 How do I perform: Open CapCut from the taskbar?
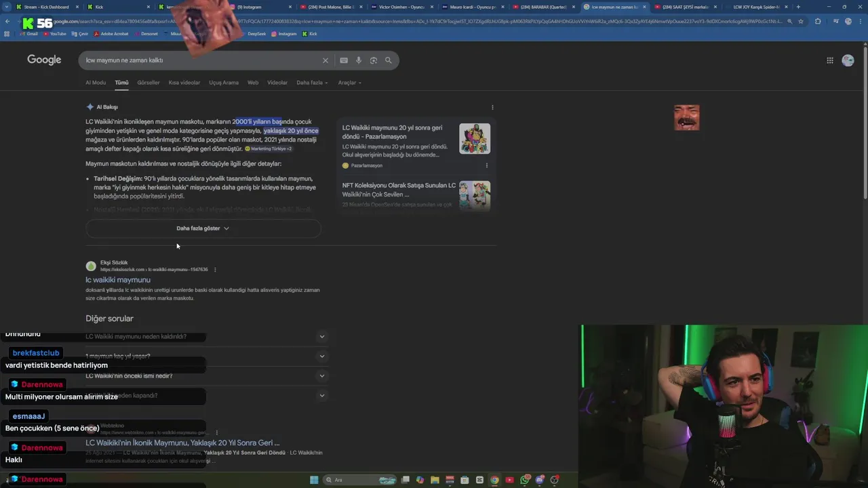tap(479, 480)
